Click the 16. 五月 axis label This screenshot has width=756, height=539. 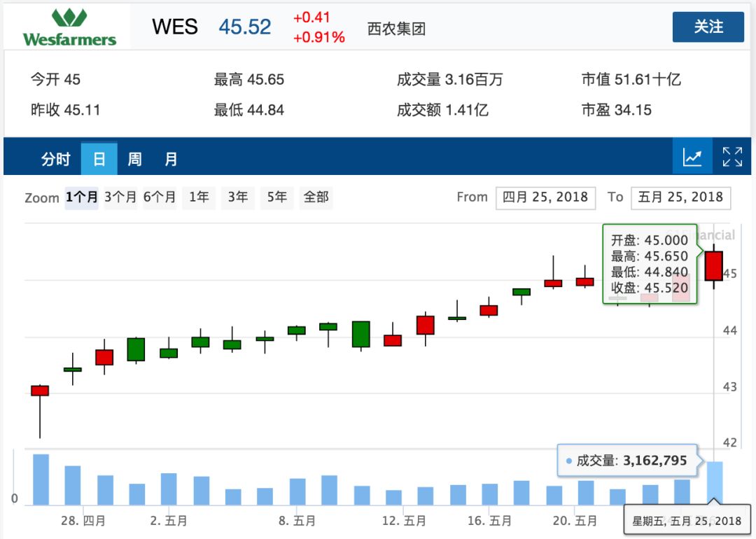pos(489,521)
